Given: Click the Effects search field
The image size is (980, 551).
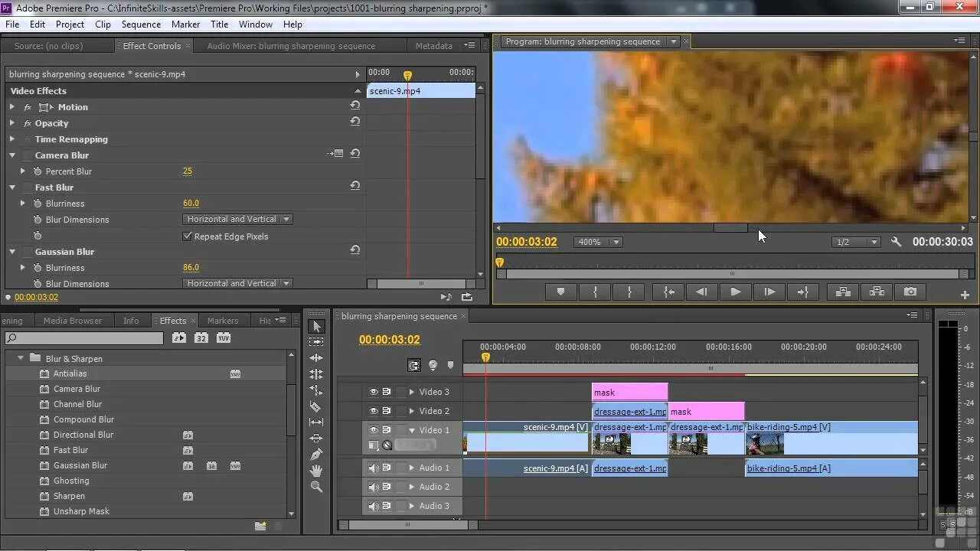Looking at the screenshot, I should [x=84, y=337].
